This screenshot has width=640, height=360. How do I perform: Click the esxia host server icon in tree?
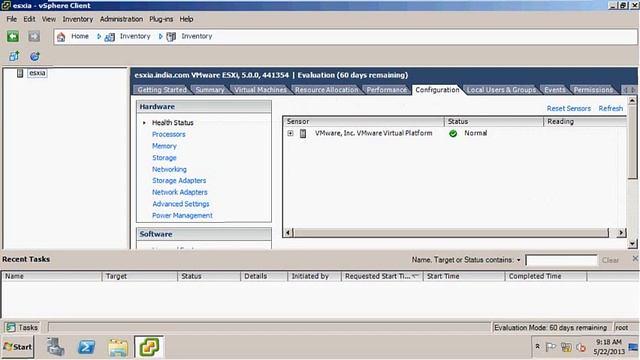pos(20,73)
